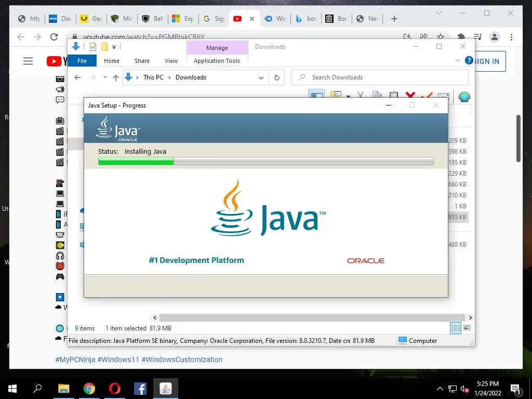Open the View ribbon tab
532x399 pixels.
[x=171, y=61]
